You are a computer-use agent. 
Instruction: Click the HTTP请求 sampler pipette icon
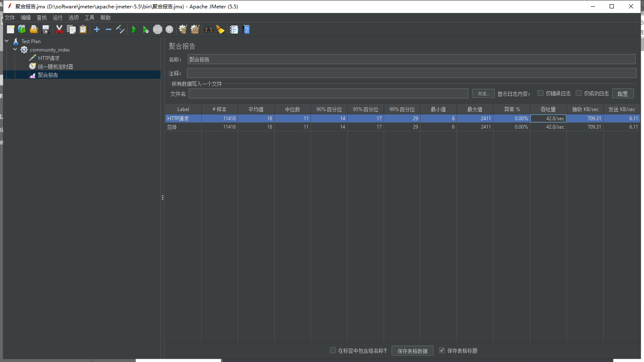point(32,58)
